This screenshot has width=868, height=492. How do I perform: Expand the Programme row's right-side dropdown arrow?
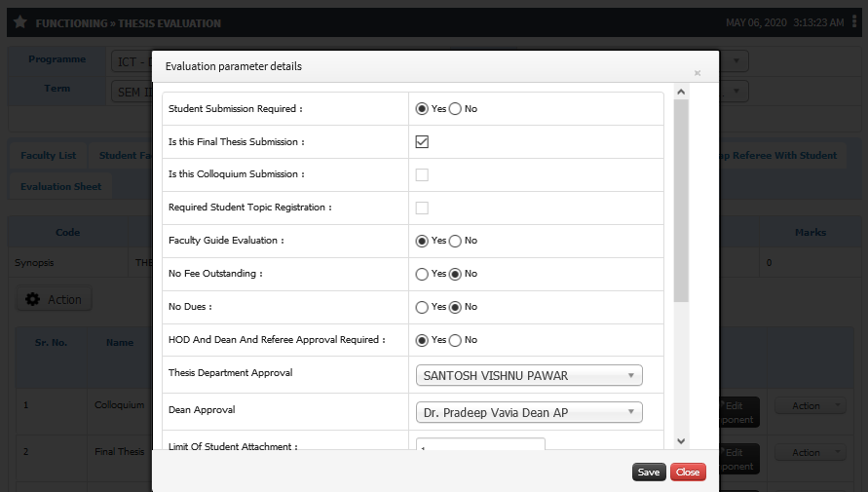(x=736, y=60)
